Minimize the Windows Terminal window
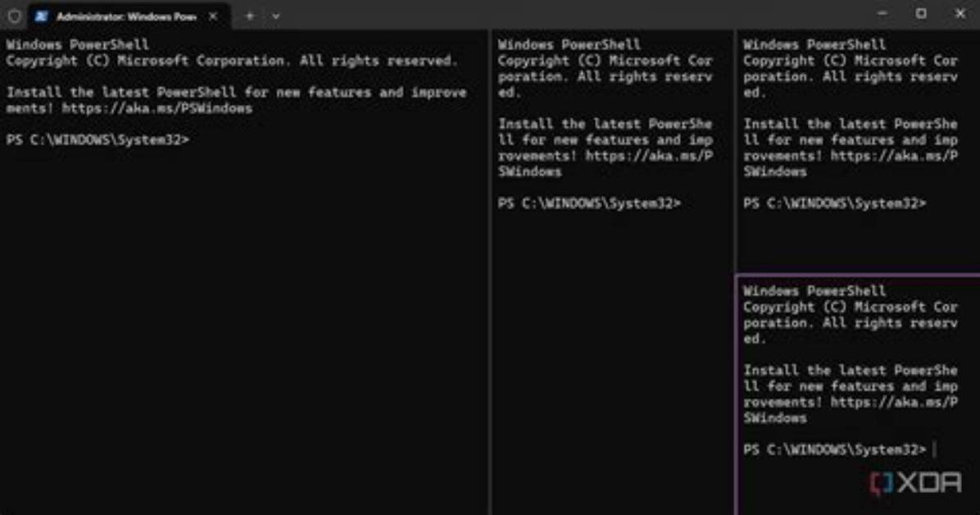 pos(882,14)
